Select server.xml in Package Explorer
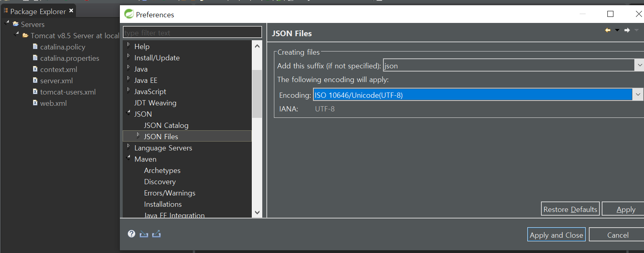644x253 pixels. (56, 81)
